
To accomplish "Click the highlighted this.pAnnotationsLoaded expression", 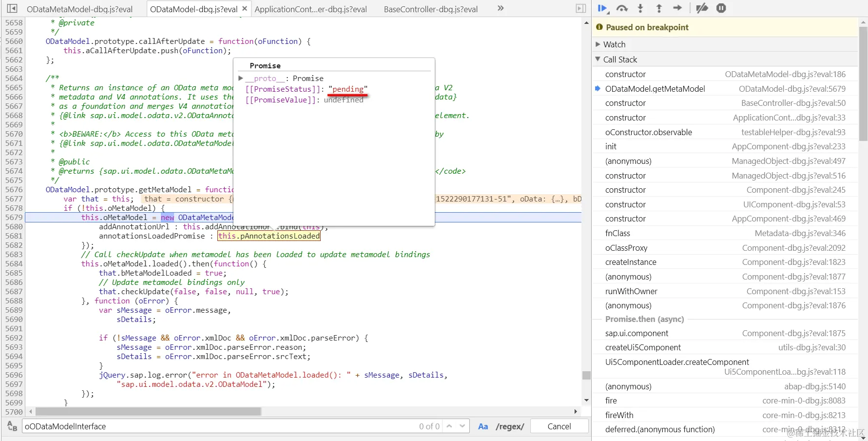I will click(x=269, y=236).
